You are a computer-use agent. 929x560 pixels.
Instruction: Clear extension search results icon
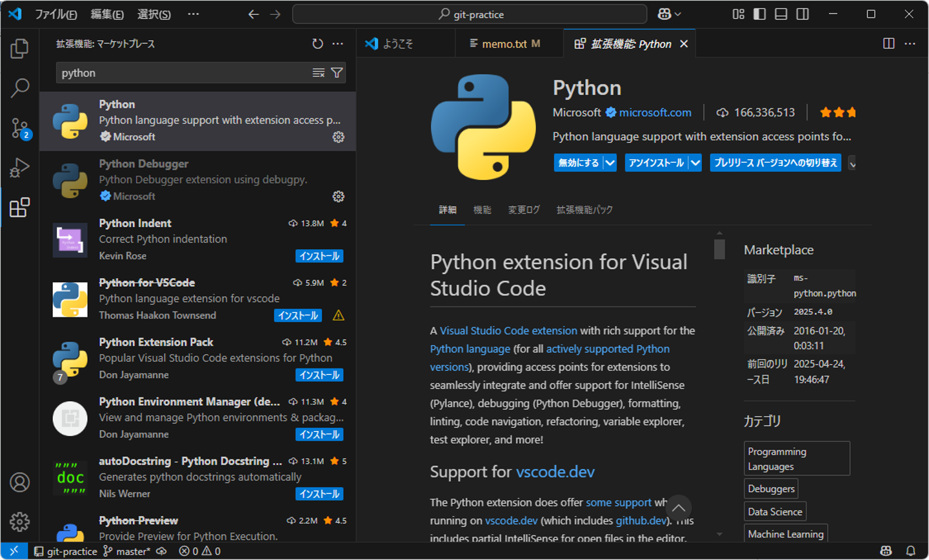coord(319,73)
